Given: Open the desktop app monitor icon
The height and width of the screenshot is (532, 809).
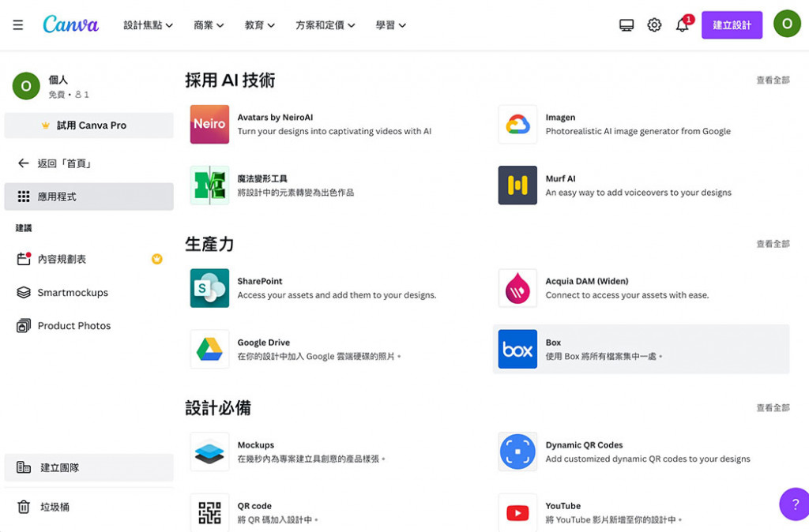Looking at the screenshot, I should coord(627,24).
